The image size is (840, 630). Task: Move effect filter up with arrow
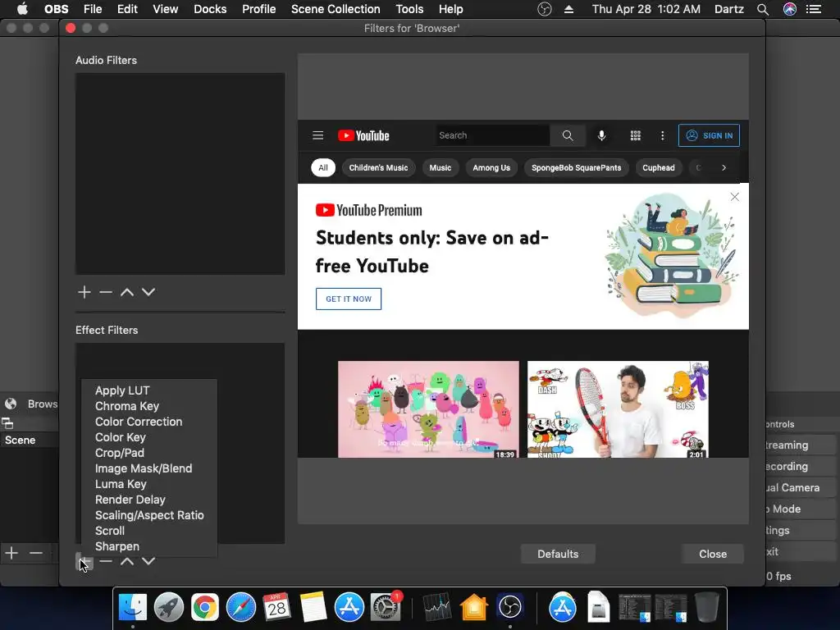tap(127, 561)
